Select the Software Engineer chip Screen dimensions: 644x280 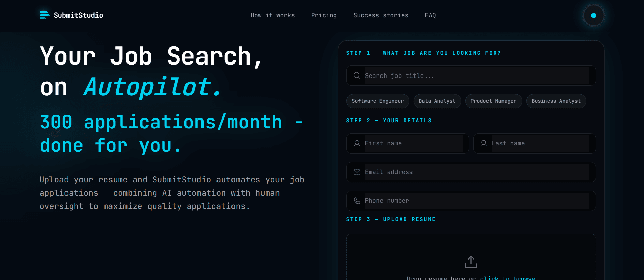tap(378, 101)
